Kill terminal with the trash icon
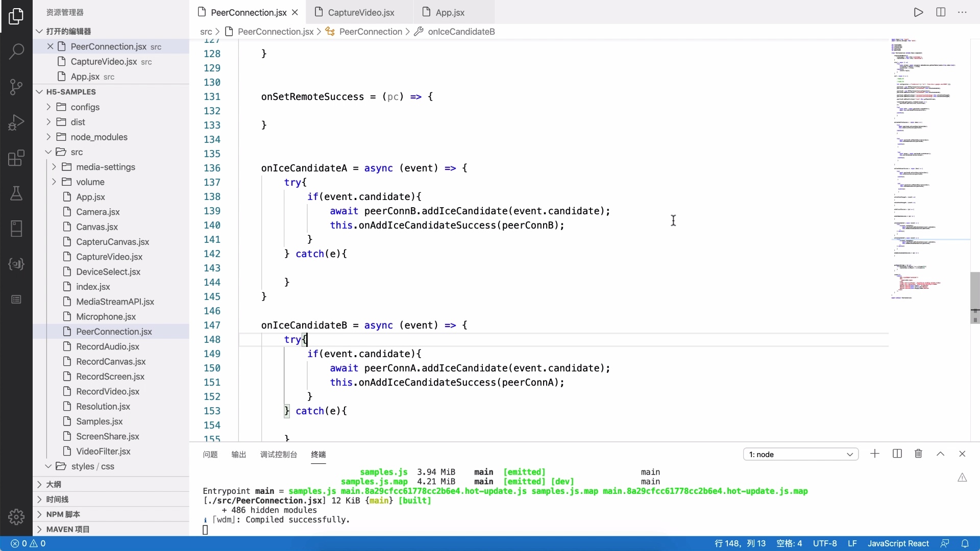 pyautogui.click(x=918, y=454)
